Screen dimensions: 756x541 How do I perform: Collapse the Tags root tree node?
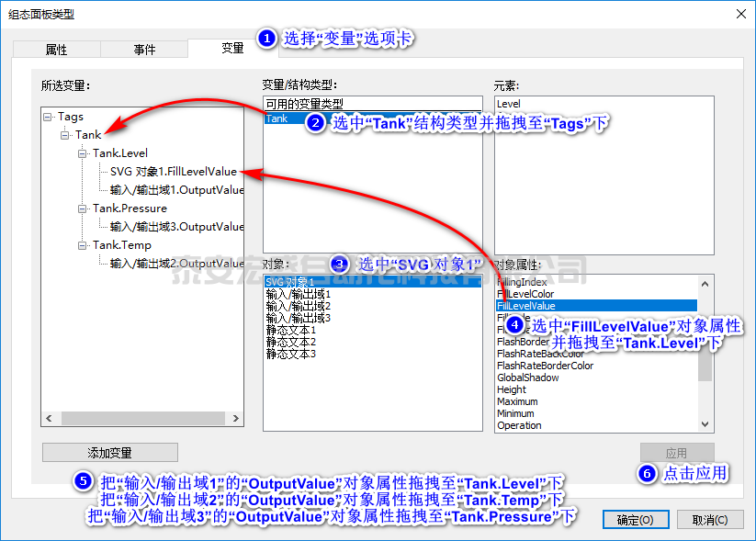(x=48, y=117)
